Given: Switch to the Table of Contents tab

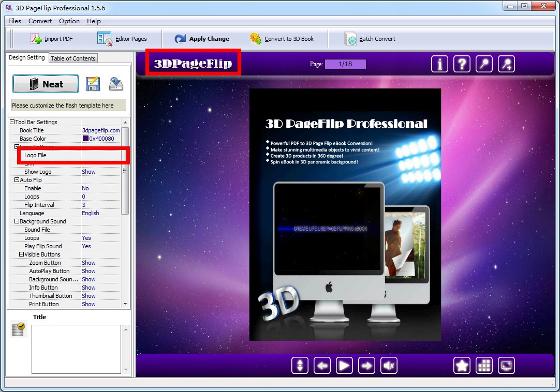Looking at the screenshot, I should [x=73, y=58].
